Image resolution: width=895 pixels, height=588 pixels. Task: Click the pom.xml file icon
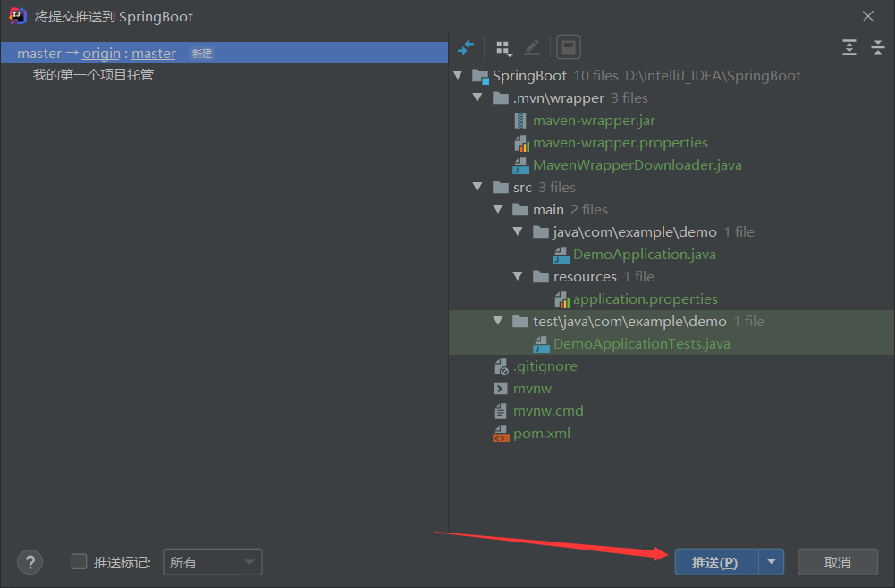pyautogui.click(x=502, y=433)
